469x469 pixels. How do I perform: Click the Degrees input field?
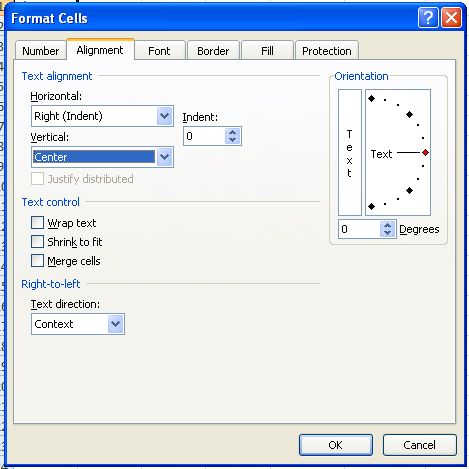pyautogui.click(x=359, y=229)
